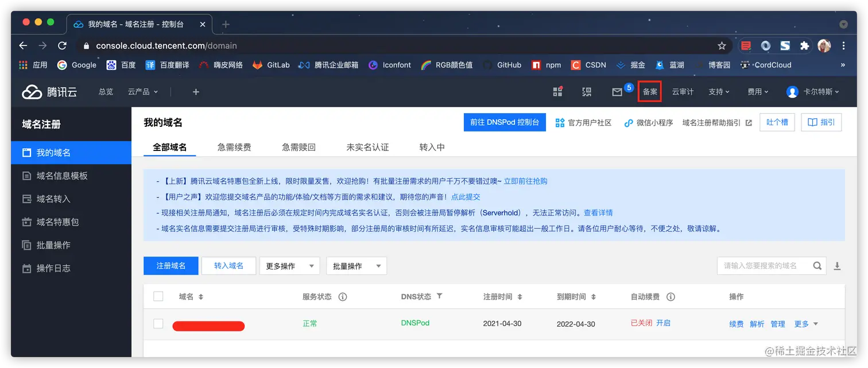Image resolution: width=868 pixels, height=368 pixels.
Task: Click the 吐个槽 button
Action: tap(777, 122)
